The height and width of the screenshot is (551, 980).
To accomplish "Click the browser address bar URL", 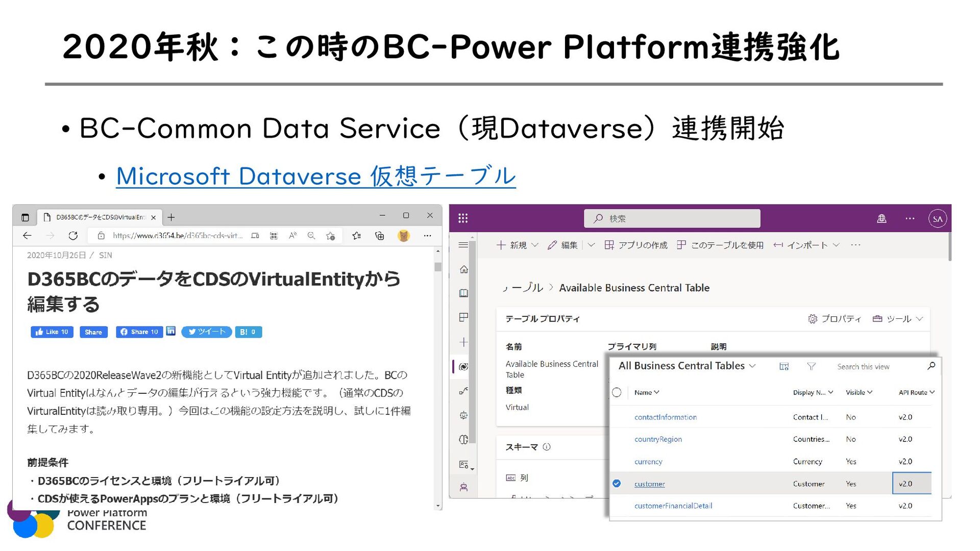I will (178, 236).
